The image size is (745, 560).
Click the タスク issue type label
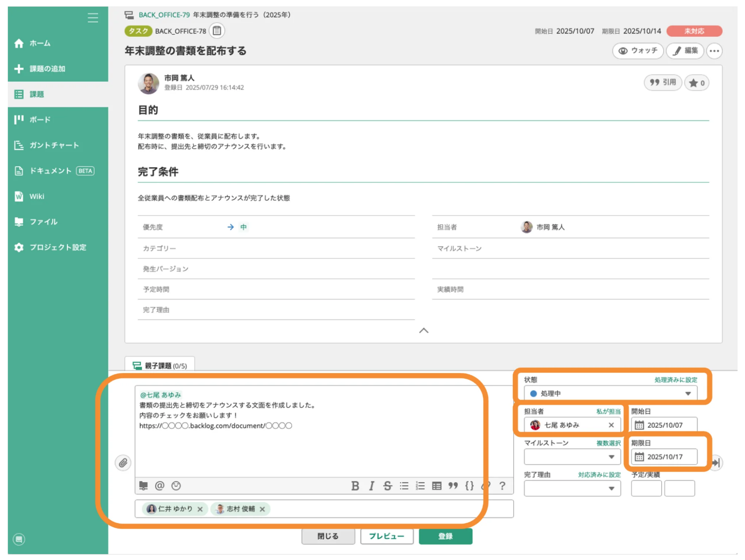click(x=138, y=31)
